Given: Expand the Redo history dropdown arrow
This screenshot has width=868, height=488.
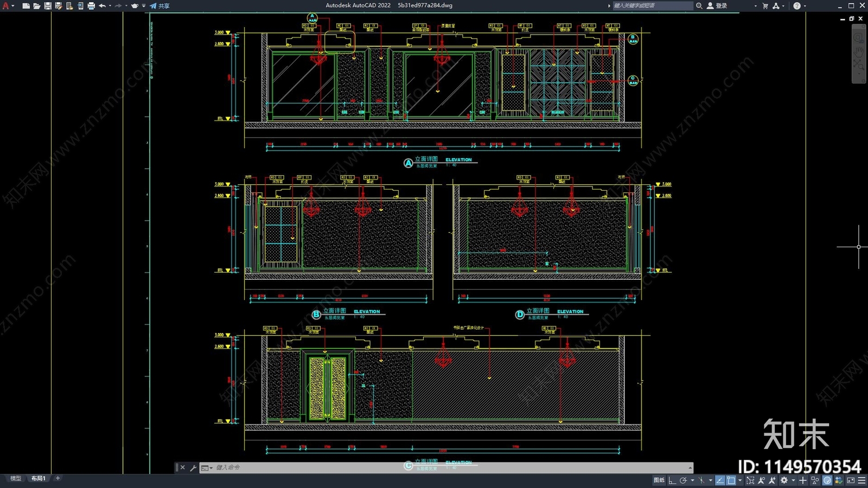Looking at the screenshot, I should click(126, 5).
